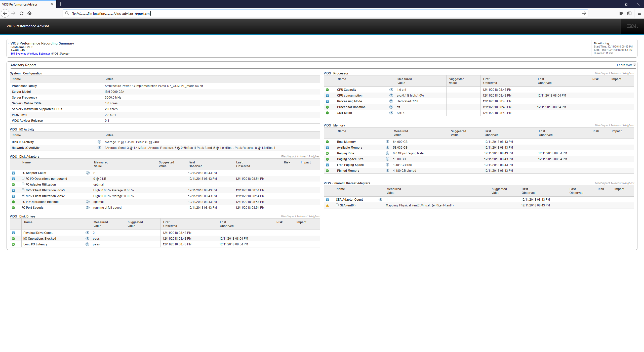The height and width of the screenshot is (352, 644).
Task: Open help icon for Free Paging Space
Action: click(387, 165)
